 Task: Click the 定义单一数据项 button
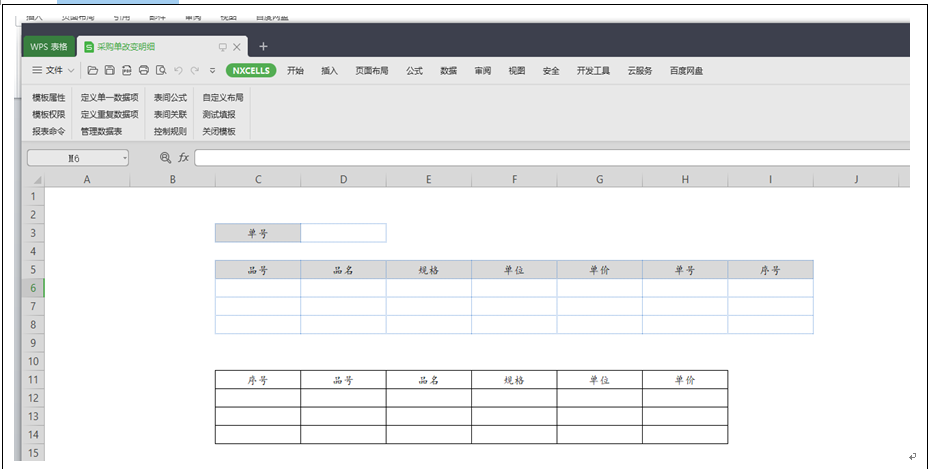click(109, 98)
